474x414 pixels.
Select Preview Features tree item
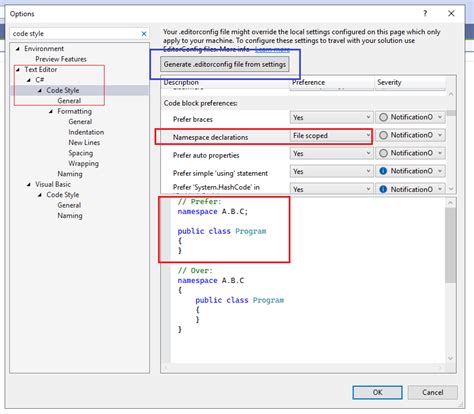(x=61, y=59)
